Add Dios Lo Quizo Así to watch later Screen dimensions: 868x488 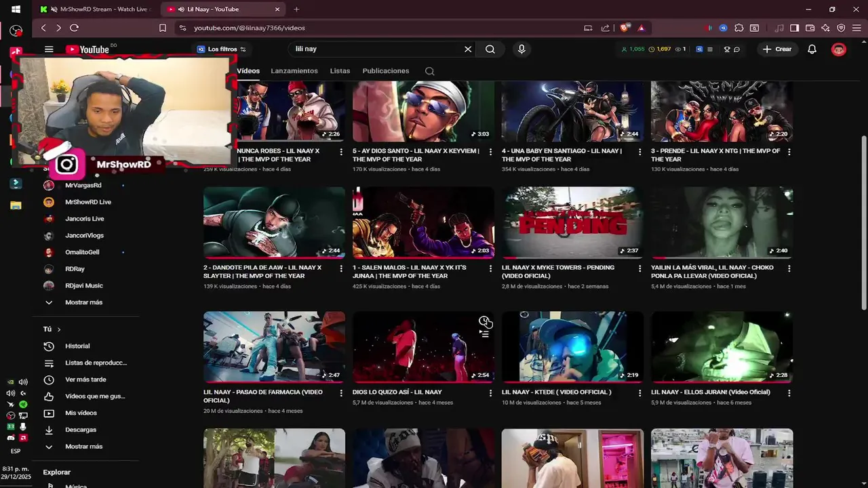pyautogui.click(x=484, y=321)
